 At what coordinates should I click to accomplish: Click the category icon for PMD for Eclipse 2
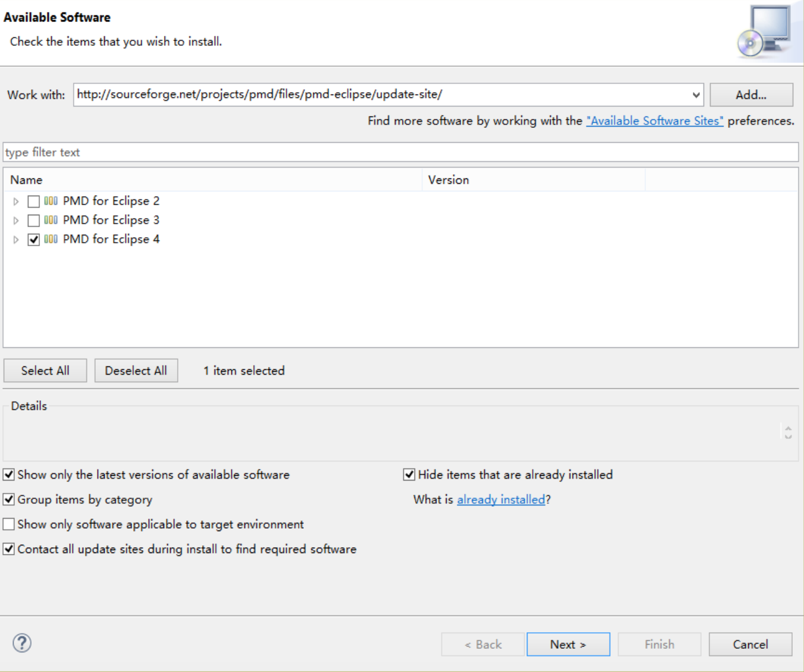point(51,201)
